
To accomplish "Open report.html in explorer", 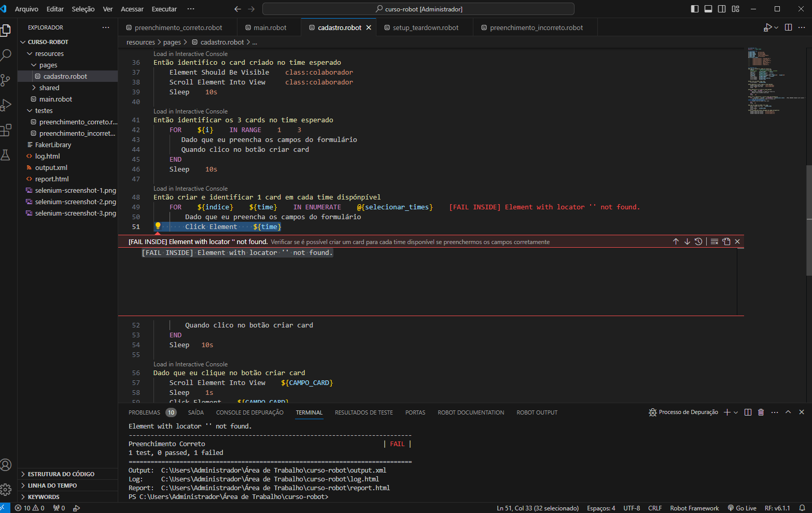I will pyautogui.click(x=67, y=179).
